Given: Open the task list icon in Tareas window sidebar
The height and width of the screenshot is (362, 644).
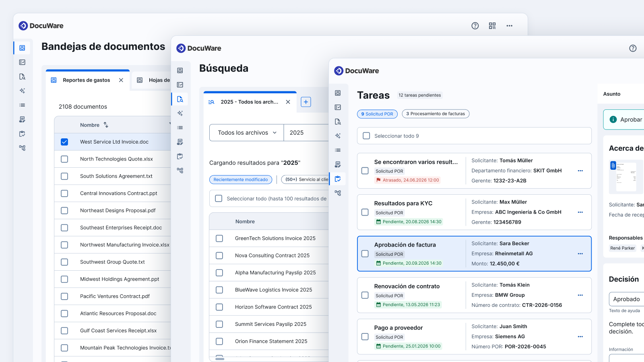Looking at the screenshot, I should [x=338, y=107].
